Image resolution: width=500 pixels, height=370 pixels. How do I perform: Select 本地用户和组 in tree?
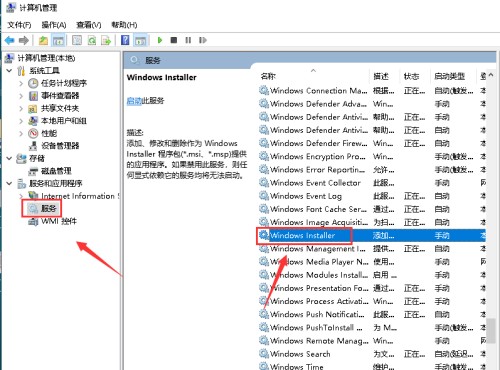tap(64, 121)
